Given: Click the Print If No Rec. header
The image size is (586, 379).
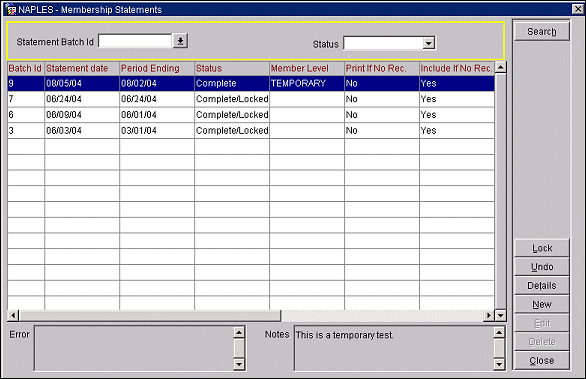Looking at the screenshot, I should 382,68.
